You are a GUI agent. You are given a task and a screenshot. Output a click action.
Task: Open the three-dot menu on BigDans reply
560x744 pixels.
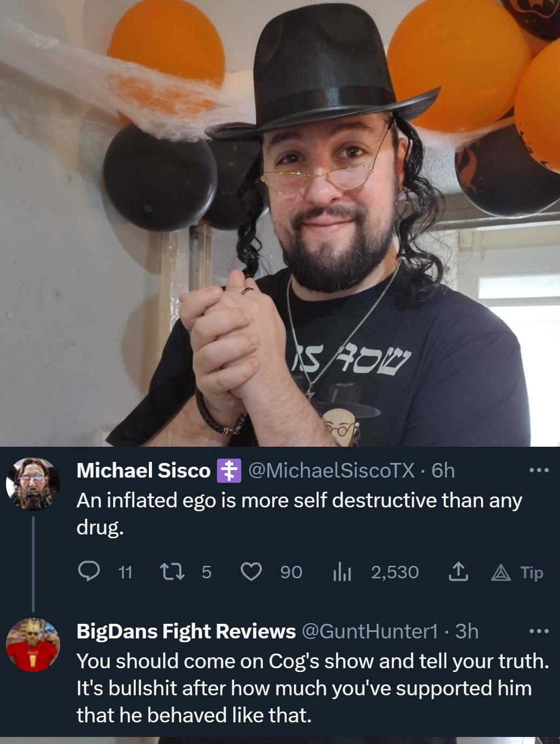(x=539, y=631)
